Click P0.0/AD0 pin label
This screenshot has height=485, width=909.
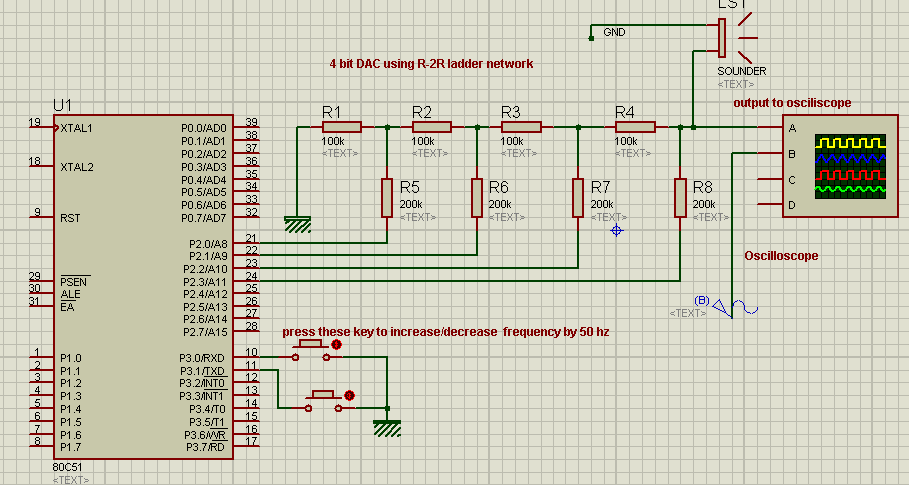point(203,128)
